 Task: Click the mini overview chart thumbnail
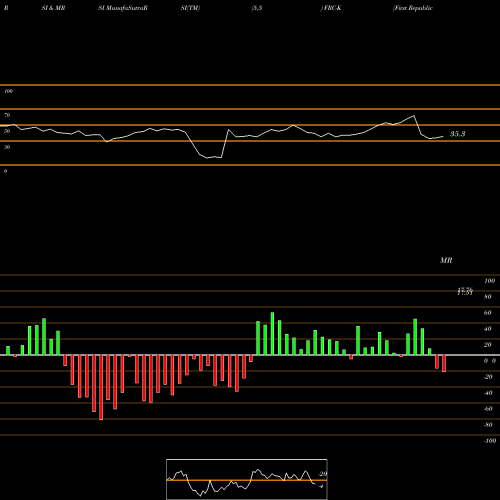(247, 479)
